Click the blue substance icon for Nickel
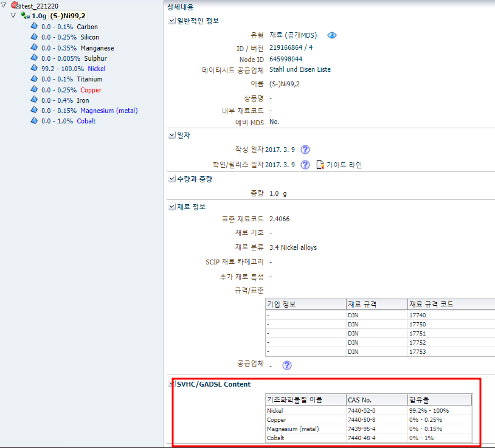The height and width of the screenshot is (448, 495). click(x=34, y=68)
